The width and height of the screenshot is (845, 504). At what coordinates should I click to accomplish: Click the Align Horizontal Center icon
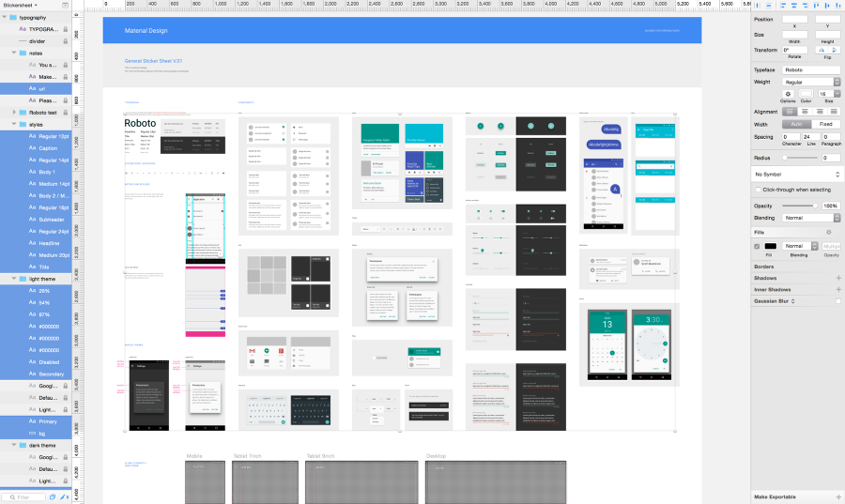pos(793,6)
